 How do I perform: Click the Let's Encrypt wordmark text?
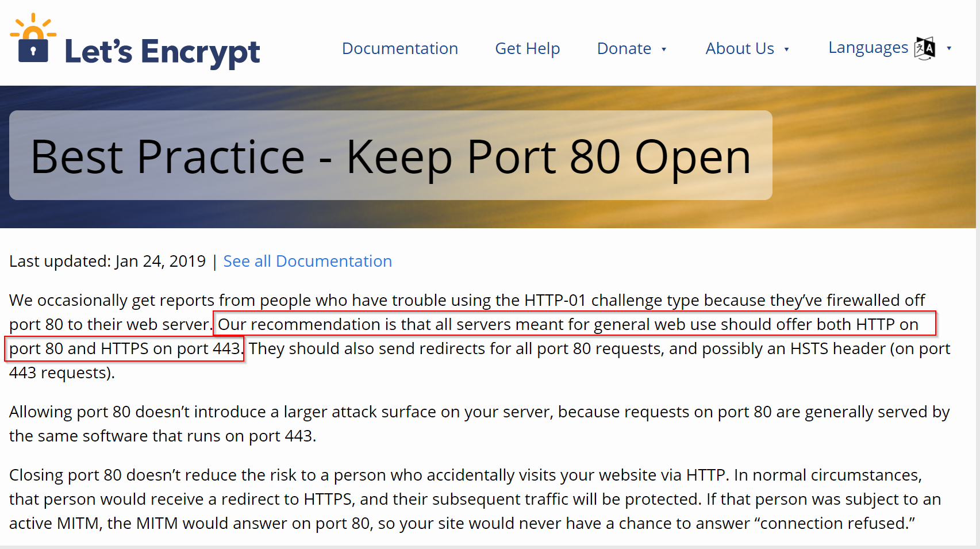[162, 52]
